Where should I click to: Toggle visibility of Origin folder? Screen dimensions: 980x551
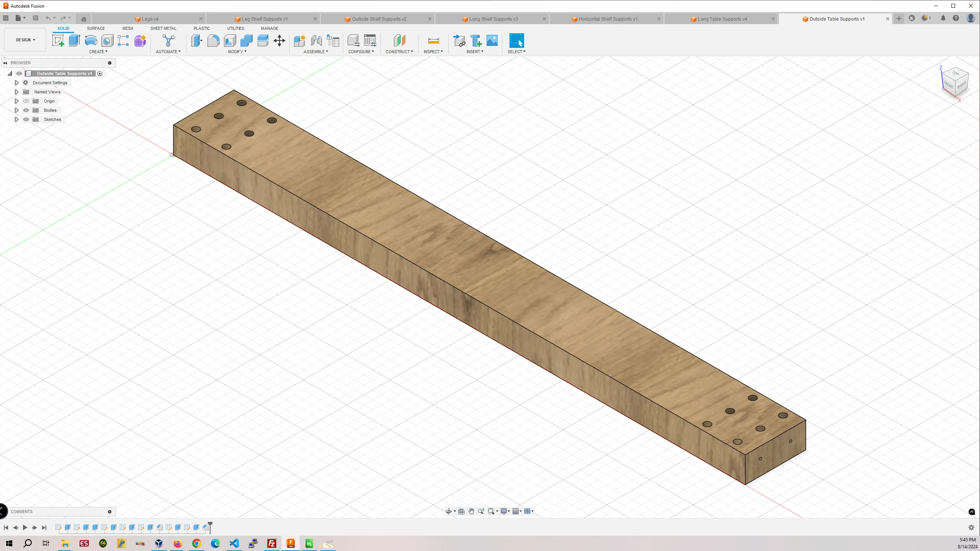coord(26,101)
